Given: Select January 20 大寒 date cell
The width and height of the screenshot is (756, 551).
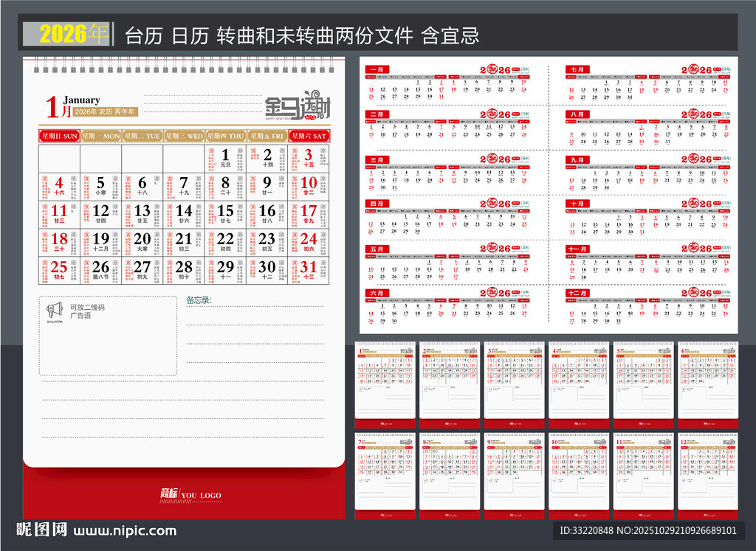Looking at the screenshot, I should pos(142,241).
